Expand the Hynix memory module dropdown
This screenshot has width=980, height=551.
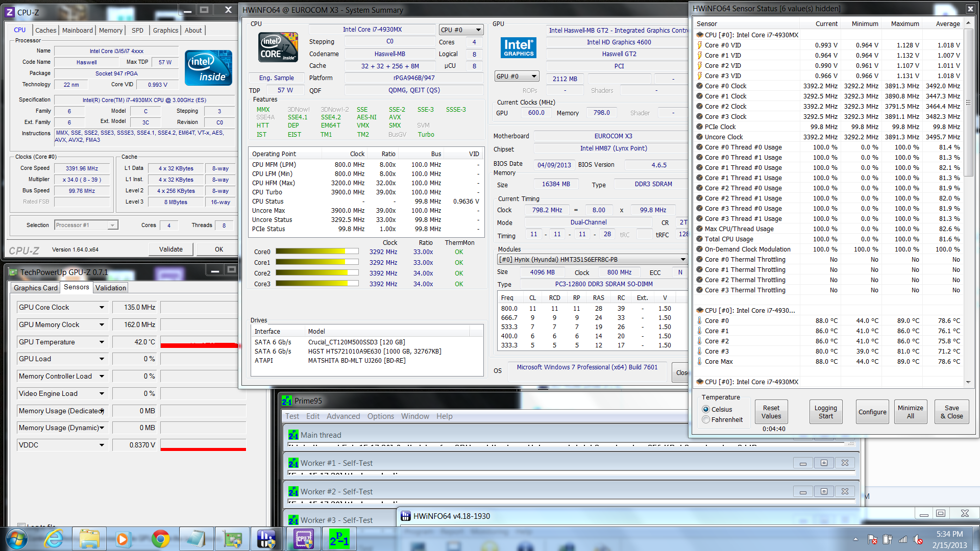[682, 259]
